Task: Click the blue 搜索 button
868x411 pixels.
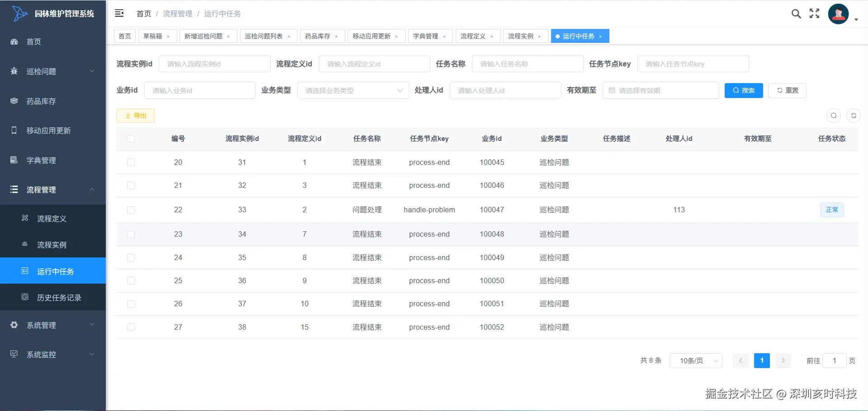Action: (744, 90)
